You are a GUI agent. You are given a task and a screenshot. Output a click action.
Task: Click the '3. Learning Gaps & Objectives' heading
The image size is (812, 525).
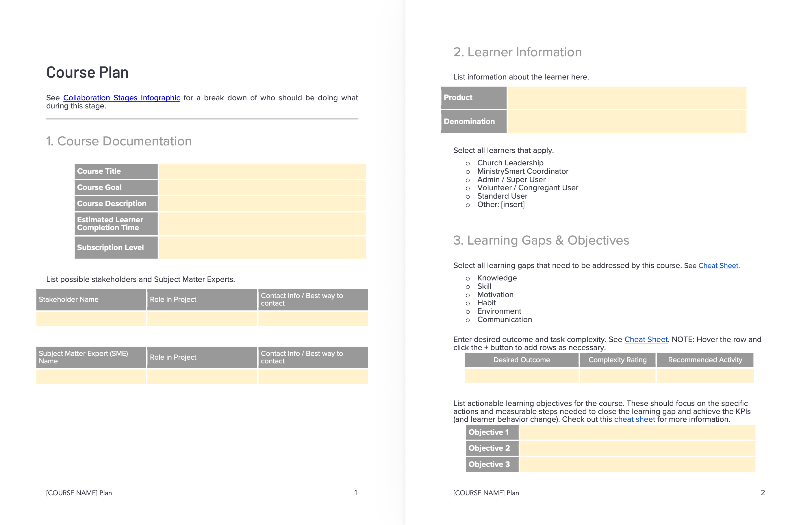pyautogui.click(x=541, y=240)
